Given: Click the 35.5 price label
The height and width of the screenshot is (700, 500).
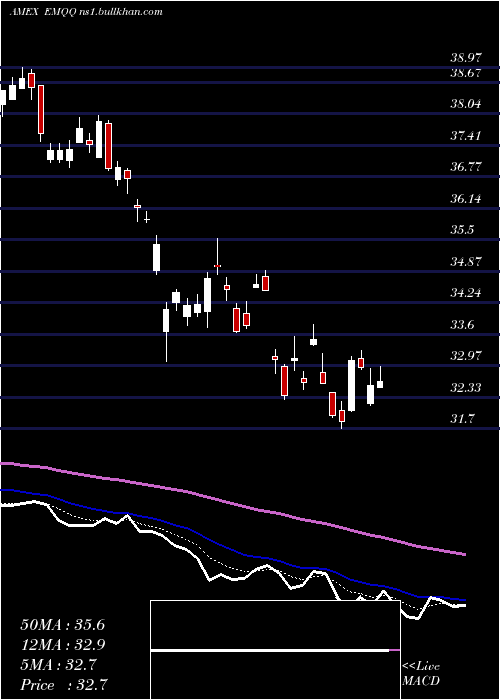Looking at the screenshot, I should [462, 230].
